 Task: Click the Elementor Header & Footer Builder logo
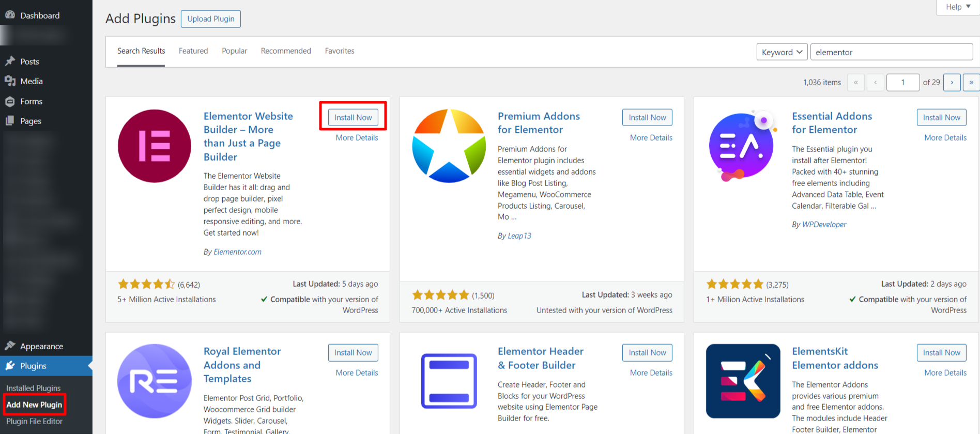tap(449, 381)
